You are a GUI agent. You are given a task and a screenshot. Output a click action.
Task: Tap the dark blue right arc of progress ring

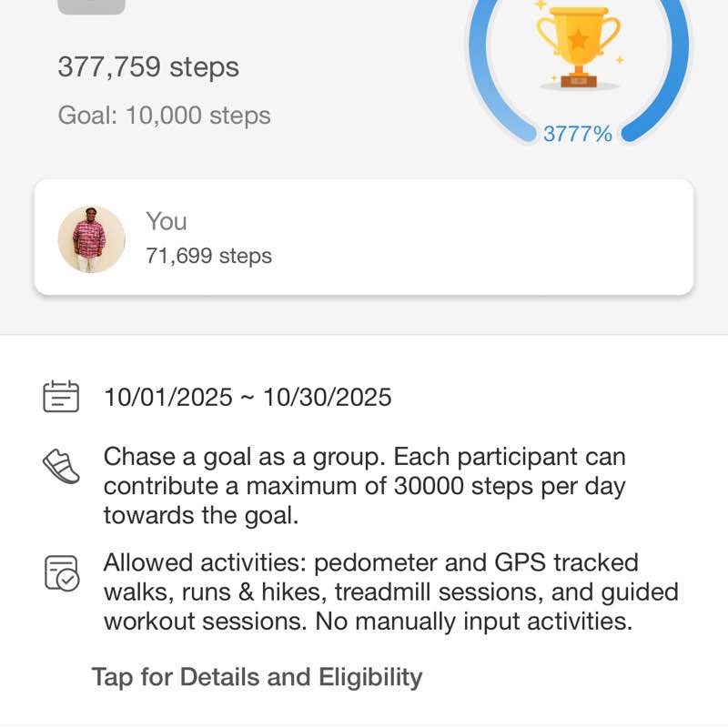pos(674,82)
